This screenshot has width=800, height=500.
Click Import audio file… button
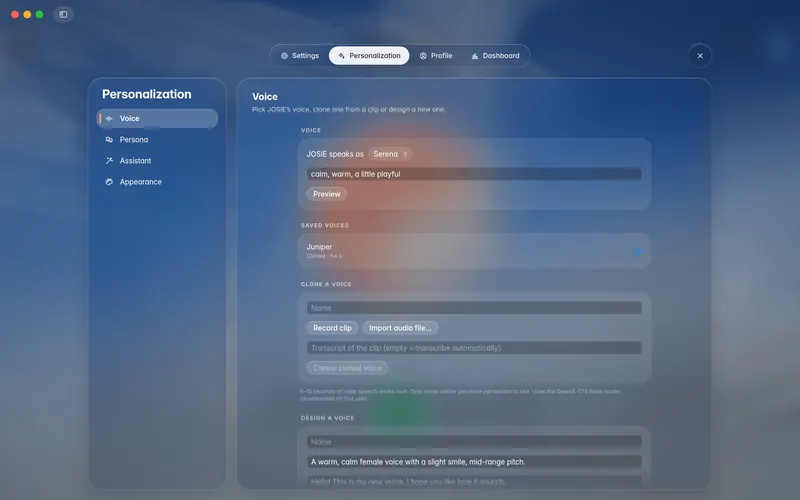click(400, 328)
